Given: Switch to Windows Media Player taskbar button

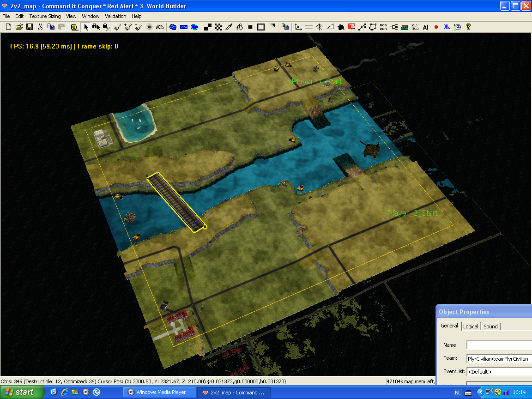Looking at the screenshot, I should [159, 392].
